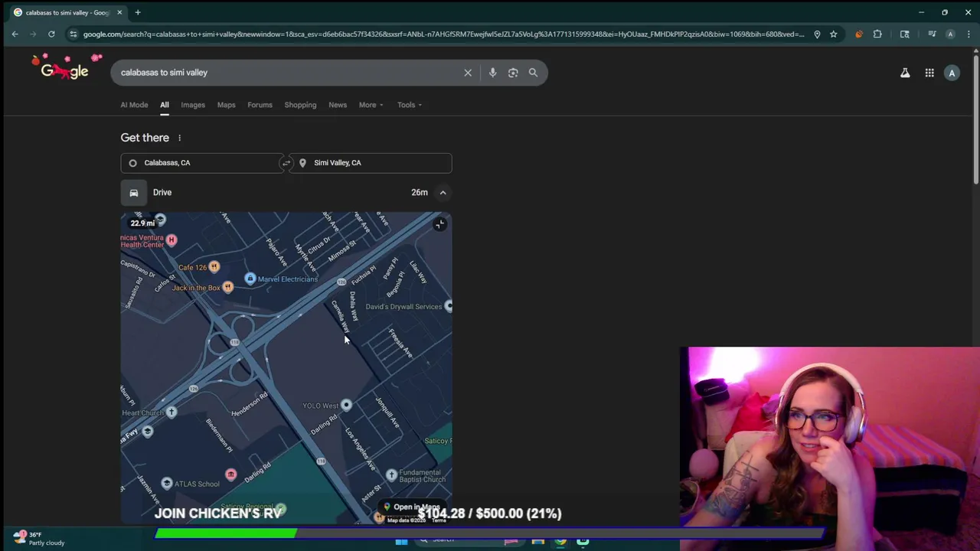The width and height of the screenshot is (980, 551).
Task: Click the Heart Church map marker
Action: [x=171, y=412]
